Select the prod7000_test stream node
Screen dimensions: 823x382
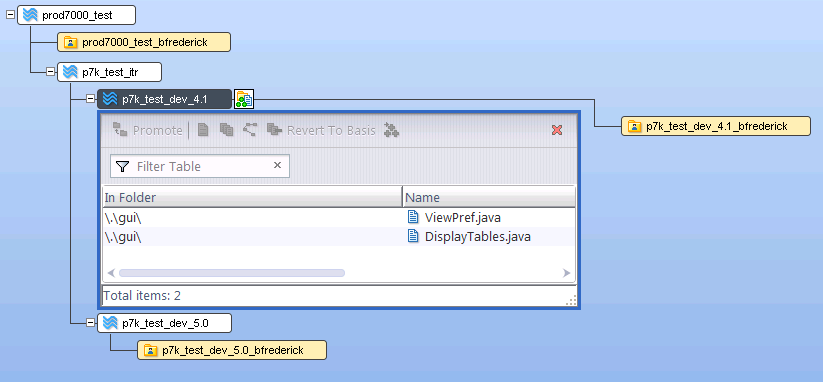77,15
